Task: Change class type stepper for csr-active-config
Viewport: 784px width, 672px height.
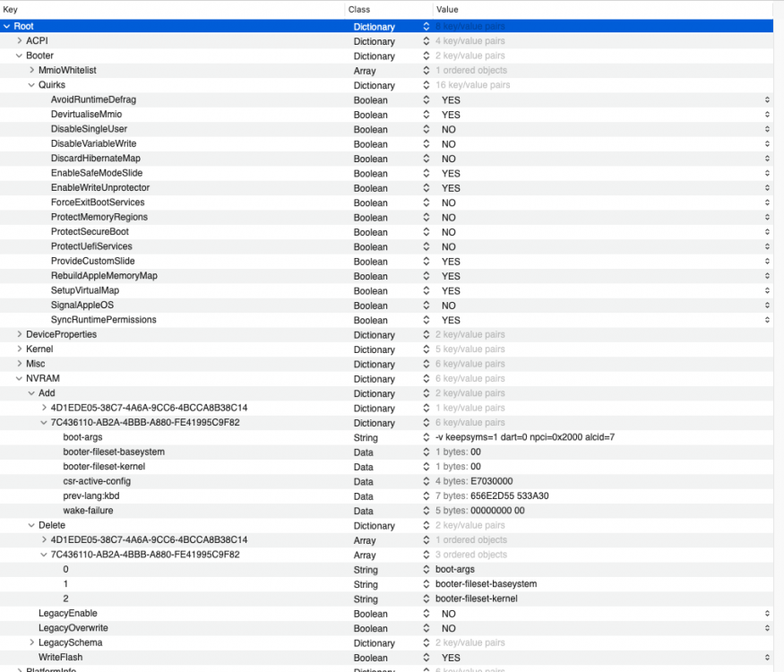Action: coord(426,481)
